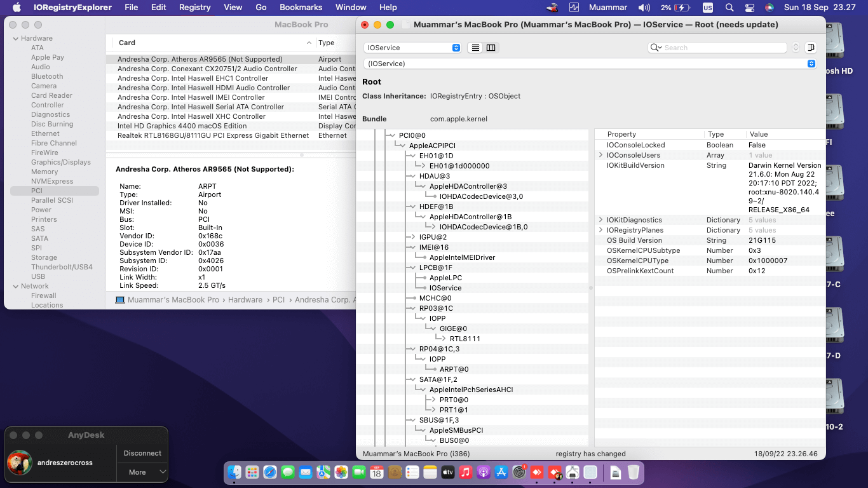
Task: Select the IGPU@2 node in registry tree
Action: 433,237
